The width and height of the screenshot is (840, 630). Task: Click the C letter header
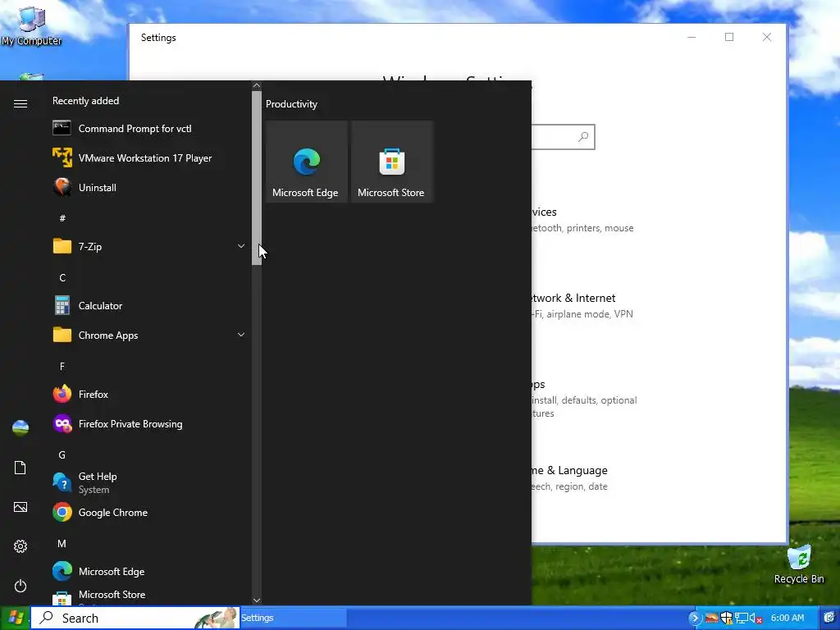(x=62, y=277)
